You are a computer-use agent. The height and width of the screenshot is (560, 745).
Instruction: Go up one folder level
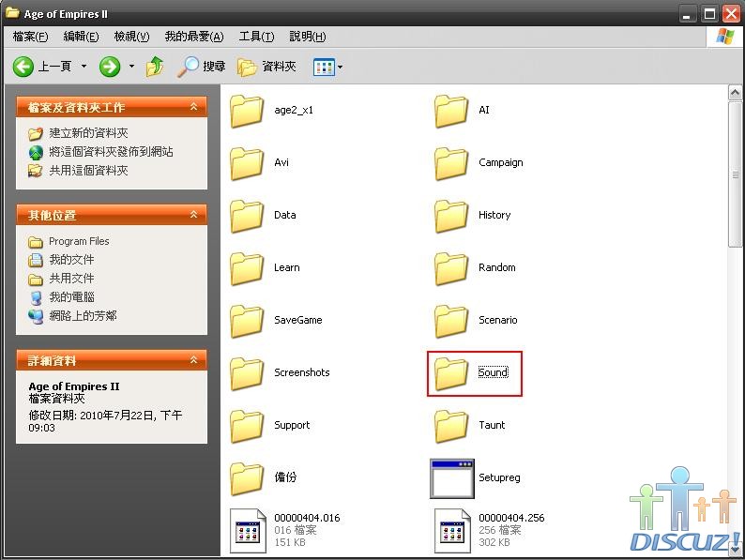tap(155, 67)
